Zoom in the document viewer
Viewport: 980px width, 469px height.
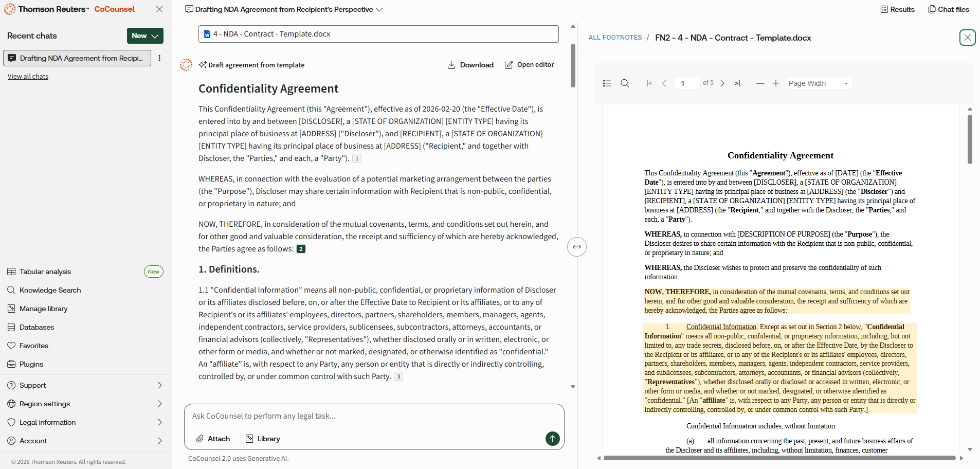[x=776, y=83]
